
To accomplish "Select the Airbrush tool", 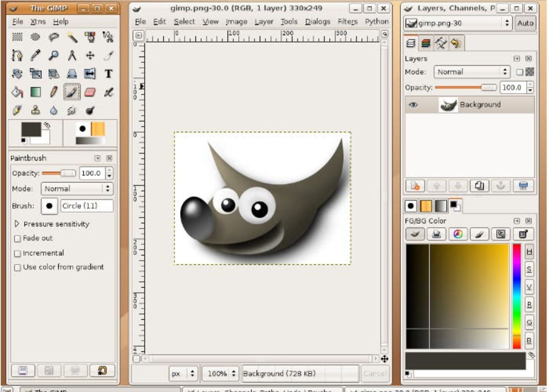I will 108,92.
